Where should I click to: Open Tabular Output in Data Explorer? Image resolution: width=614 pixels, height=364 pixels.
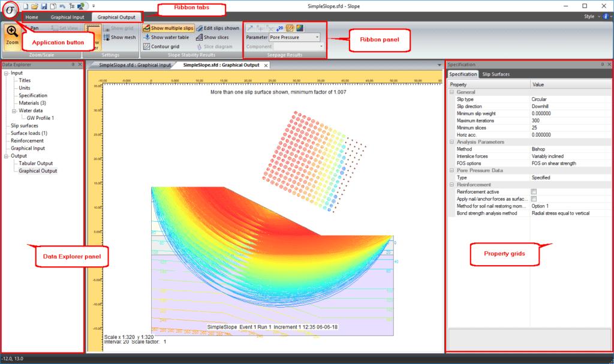click(35, 163)
